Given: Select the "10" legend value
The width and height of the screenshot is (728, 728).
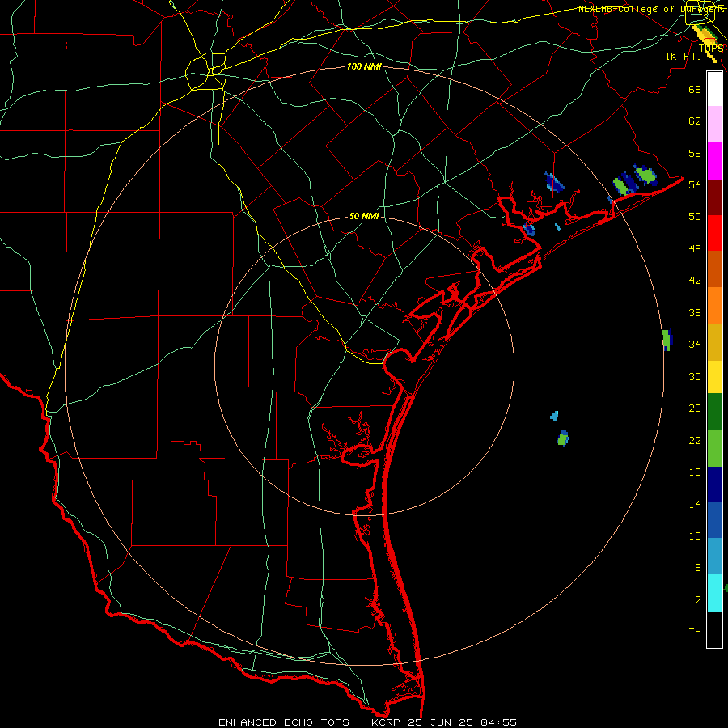Looking at the screenshot, I should [x=695, y=535].
